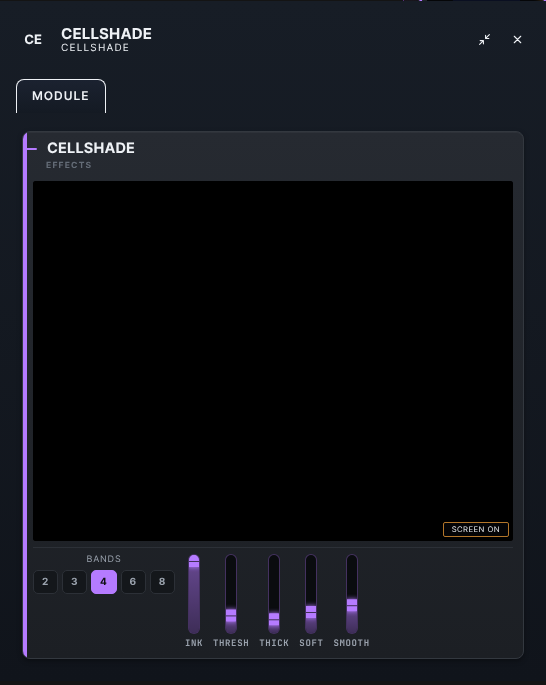Select 2 bands option
The height and width of the screenshot is (685, 546).
click(45, 581)
